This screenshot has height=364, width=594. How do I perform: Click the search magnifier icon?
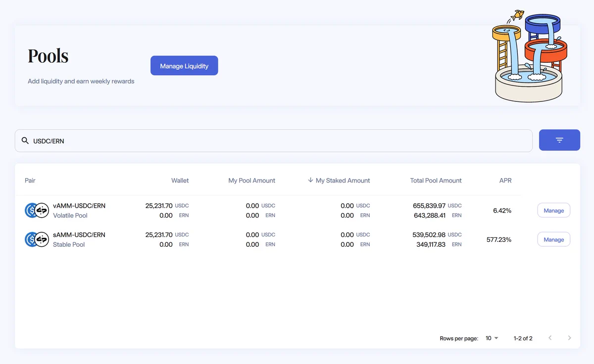tap(25, 141)
